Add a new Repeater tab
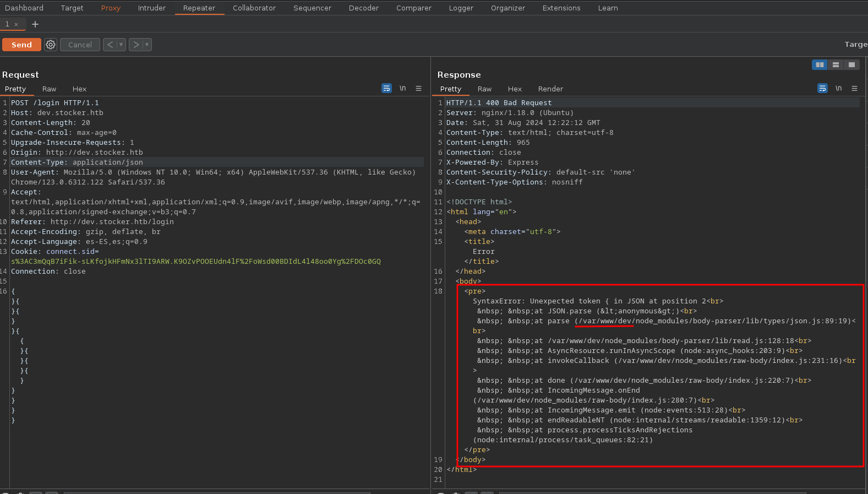This screenshot has height=494, width=868. (35, 24)
